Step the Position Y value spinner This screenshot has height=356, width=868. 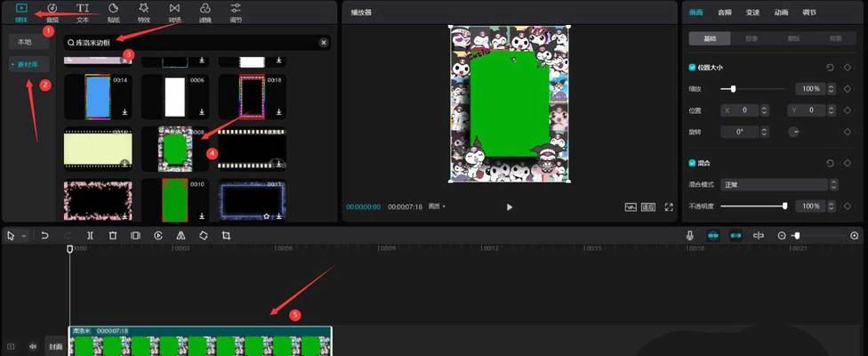point(832,110)
